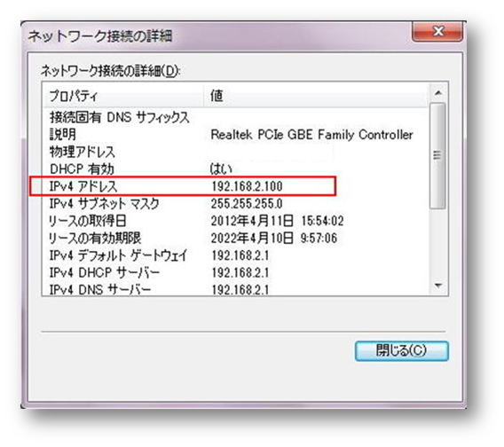Select the IPv4 アドレス row

click(x=236, y=186)
